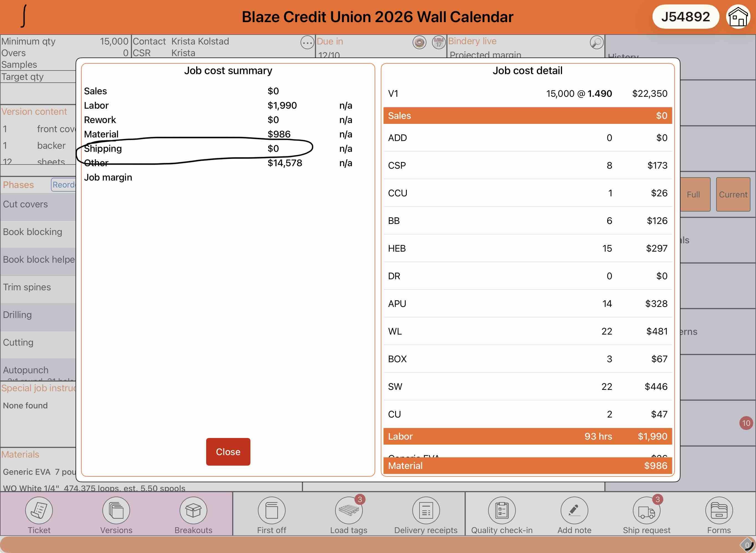
Task: Open Load tags pallet icon
Action: point(348,510)
